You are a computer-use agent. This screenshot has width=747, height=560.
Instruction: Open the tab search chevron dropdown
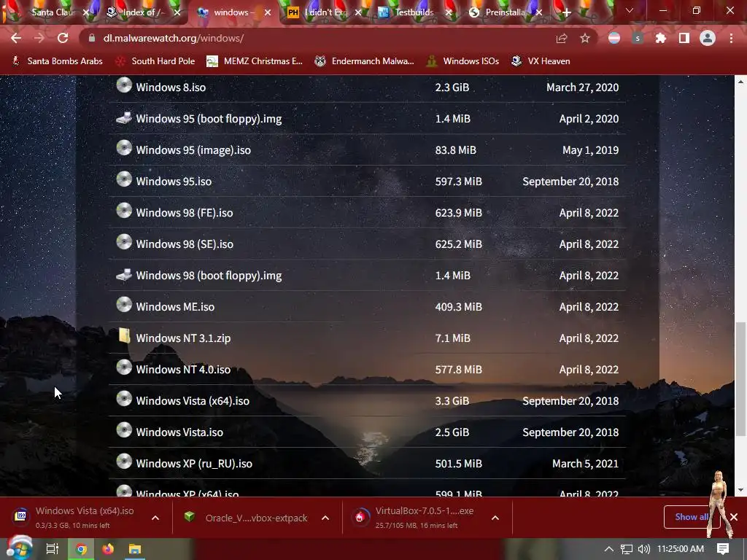point(630,10)
